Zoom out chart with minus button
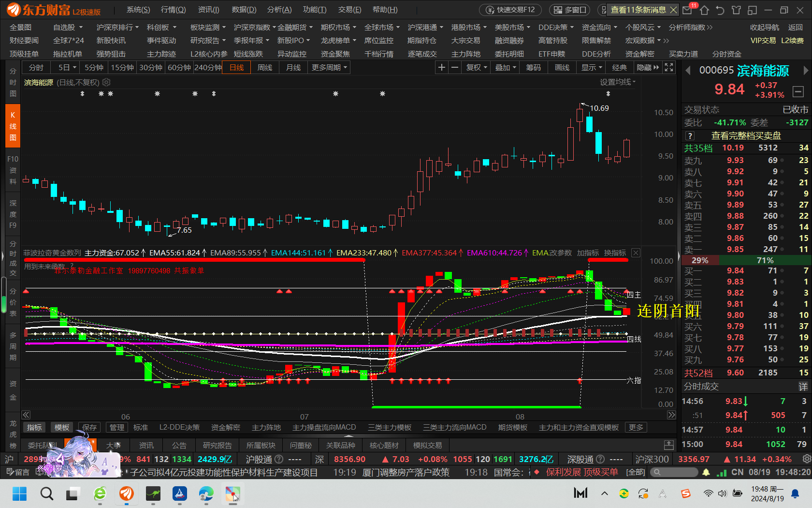Viewport: 812px width, 508px height. (454, 68)
